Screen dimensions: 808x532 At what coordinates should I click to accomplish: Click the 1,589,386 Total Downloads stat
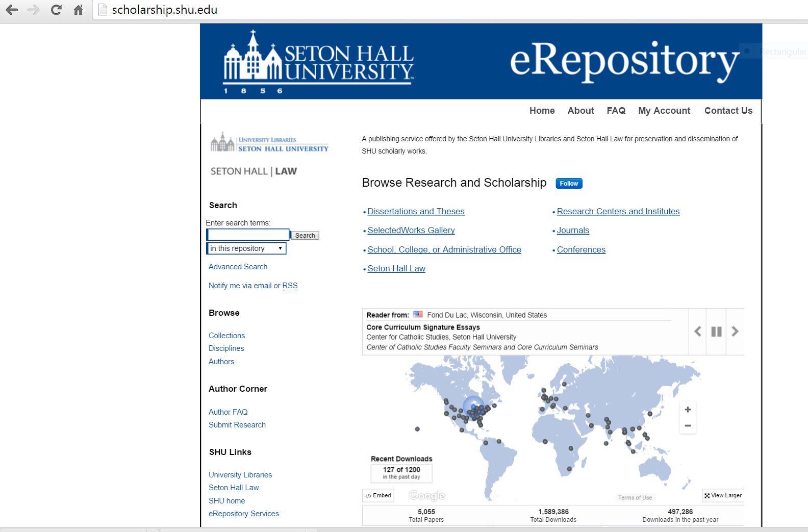(553, 515)
